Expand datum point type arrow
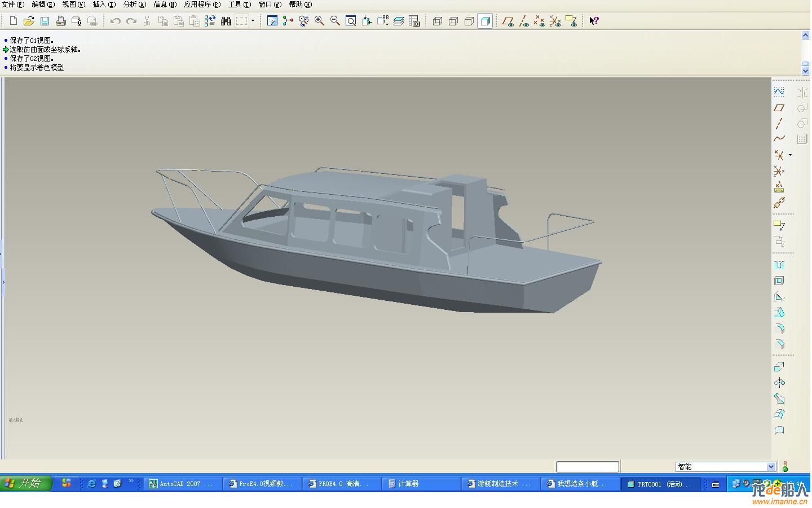812x508 pixels. pos(790,155)
